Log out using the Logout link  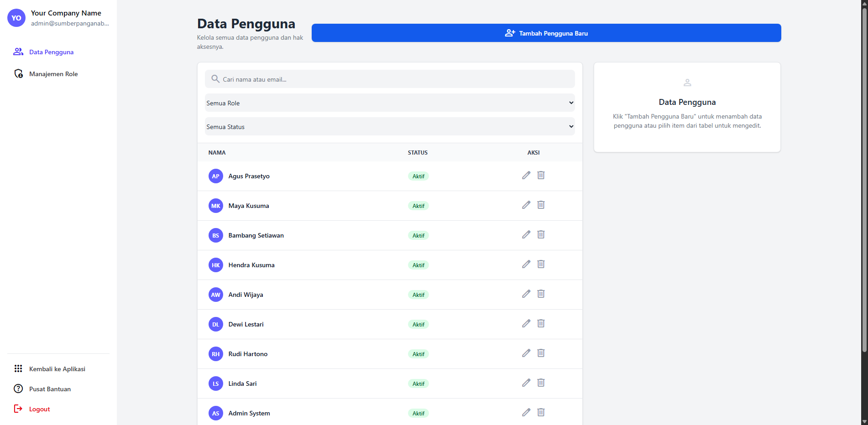point(39,409)
